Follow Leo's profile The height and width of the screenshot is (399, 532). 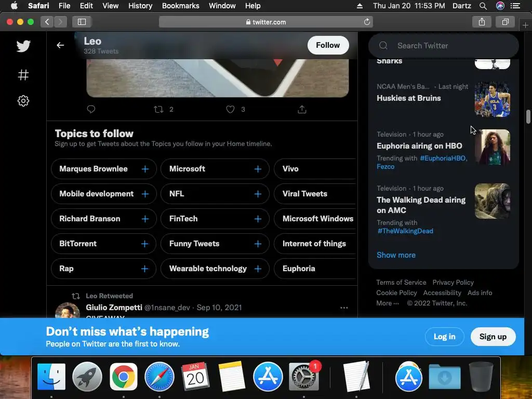click(x=328, y=45)
